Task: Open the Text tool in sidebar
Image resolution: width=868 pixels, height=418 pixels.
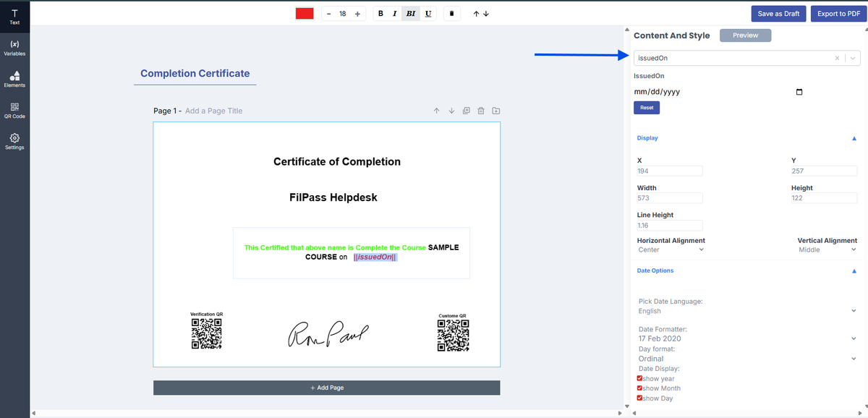Action: [14, 17]
